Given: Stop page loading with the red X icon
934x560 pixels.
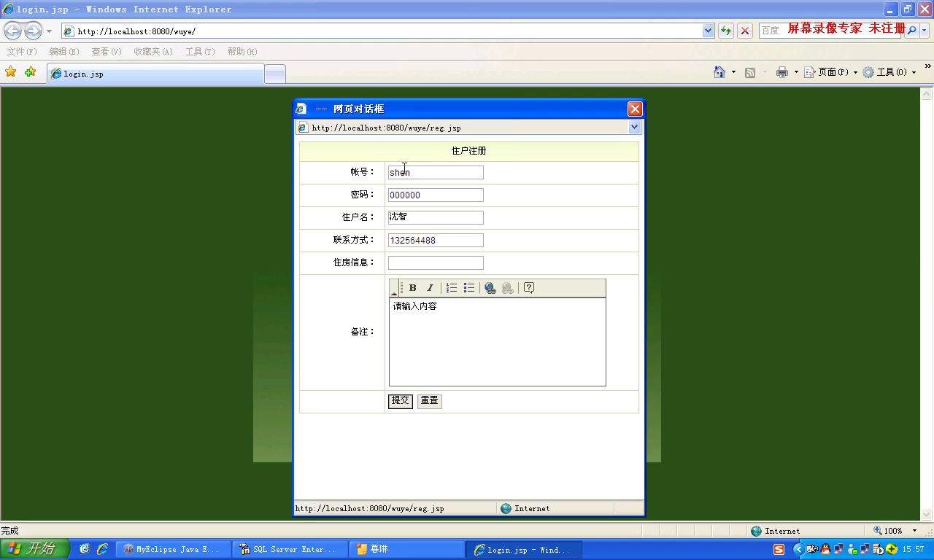Looking at the screenshot, I should 744,31.
